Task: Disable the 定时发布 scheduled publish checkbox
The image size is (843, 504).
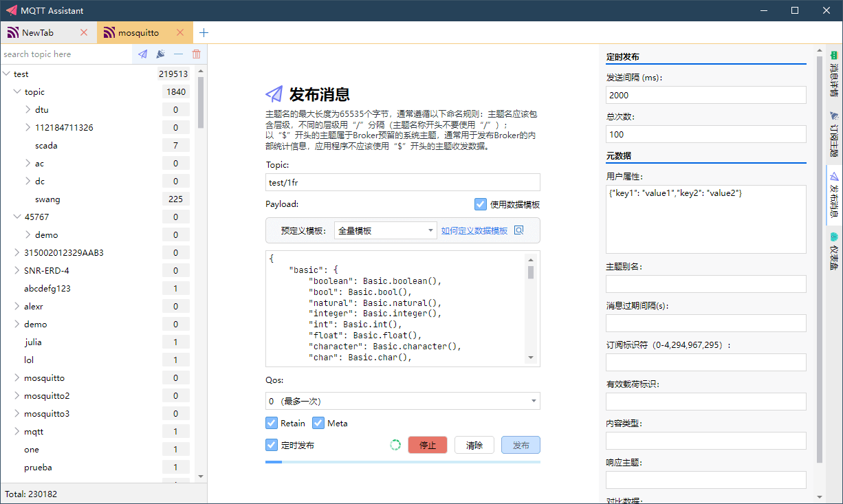Action: point(272,445)
